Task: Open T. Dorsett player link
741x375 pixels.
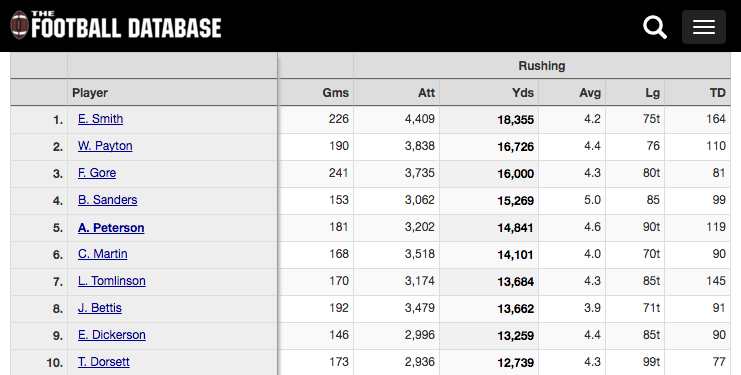Action: [x=103, y=362]
